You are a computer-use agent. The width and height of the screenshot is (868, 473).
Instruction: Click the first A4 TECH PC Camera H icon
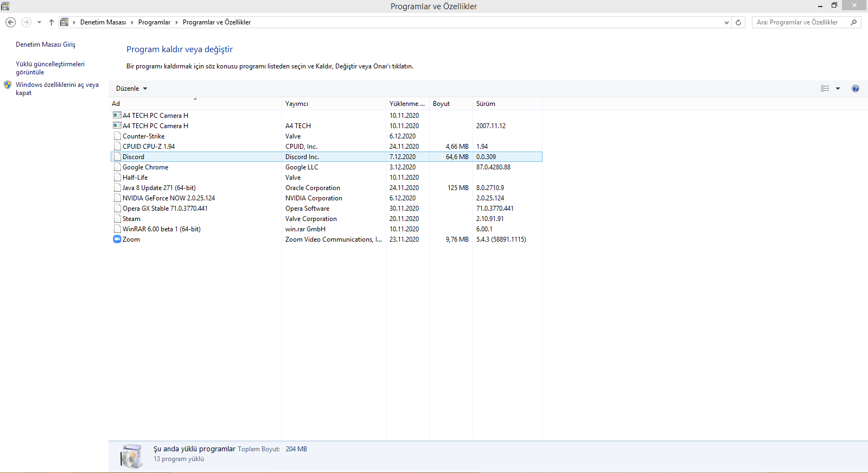pos(117,115)
